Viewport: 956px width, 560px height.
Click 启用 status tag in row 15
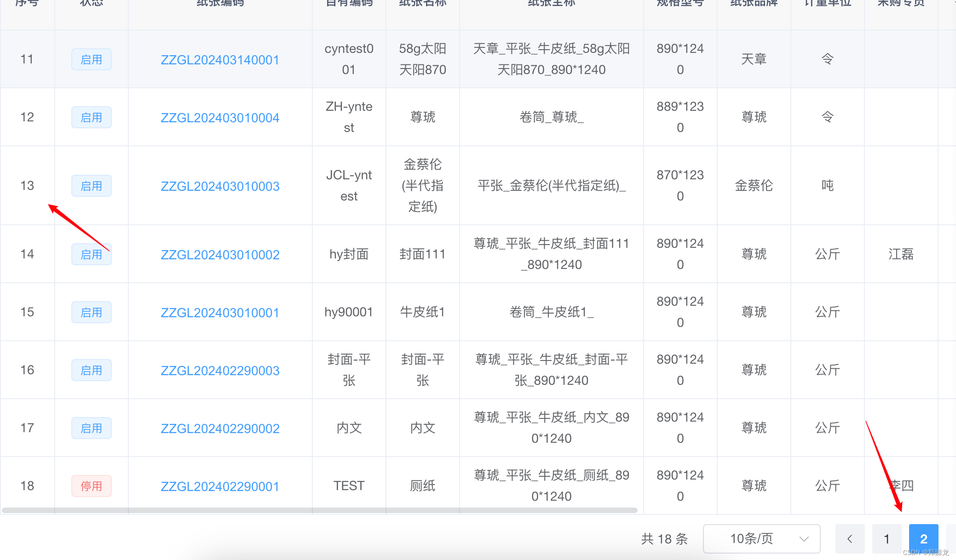(92, 313)
